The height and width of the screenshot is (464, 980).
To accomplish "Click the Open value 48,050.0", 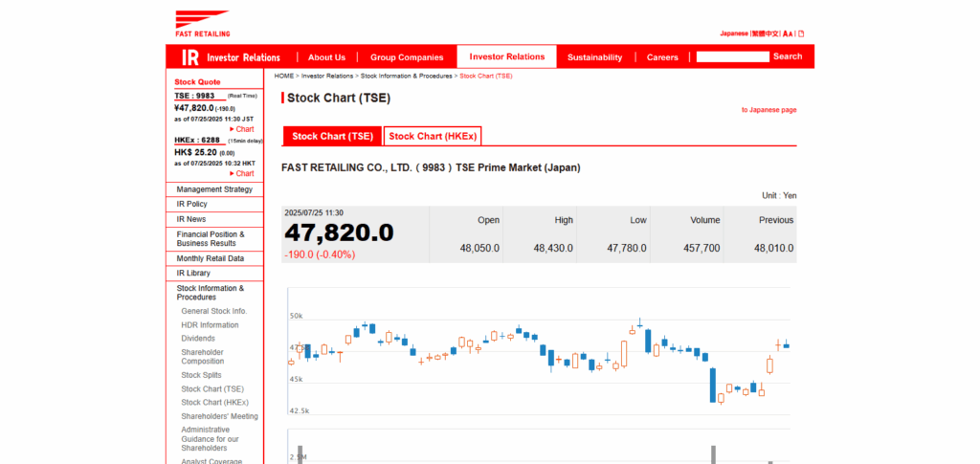I will click(480, 249).
